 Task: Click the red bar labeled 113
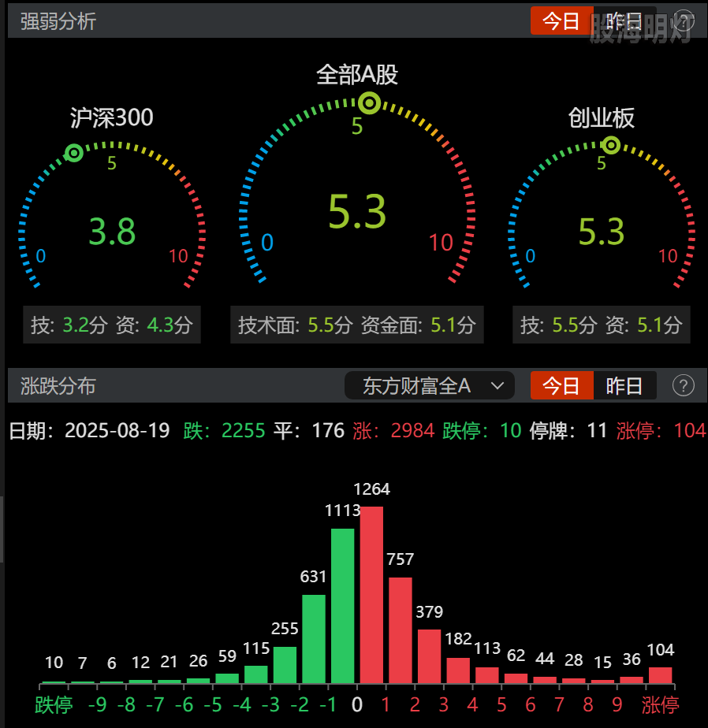pos(487,675)
